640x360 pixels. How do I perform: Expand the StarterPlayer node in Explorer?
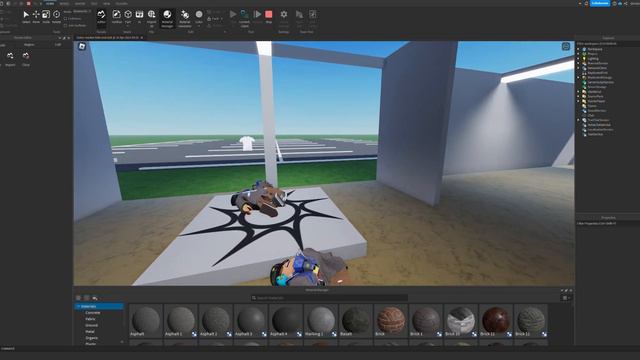[x=578, y=101]
